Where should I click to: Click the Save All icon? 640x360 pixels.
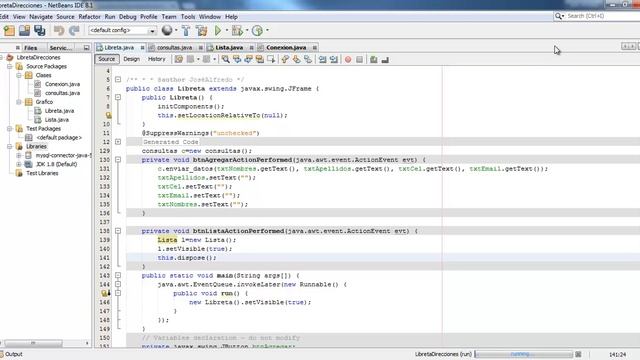coord(40,31)
